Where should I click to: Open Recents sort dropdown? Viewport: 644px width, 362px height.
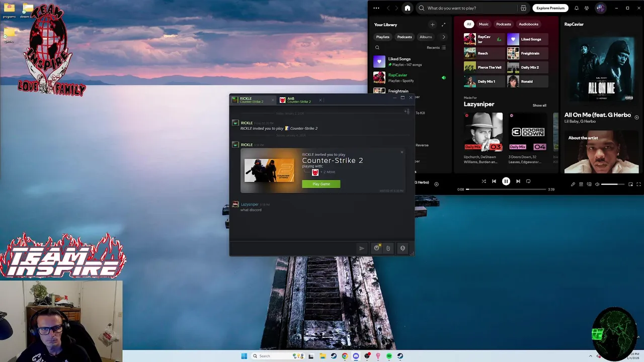pos(436,48)
